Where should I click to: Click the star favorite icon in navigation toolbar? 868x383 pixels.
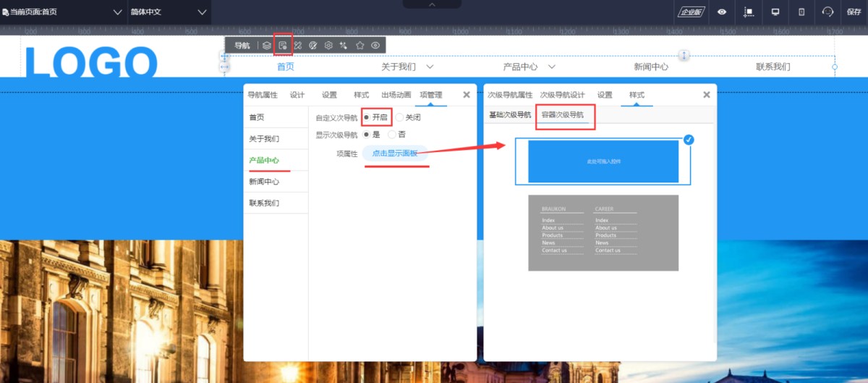[x=359, y=46]
